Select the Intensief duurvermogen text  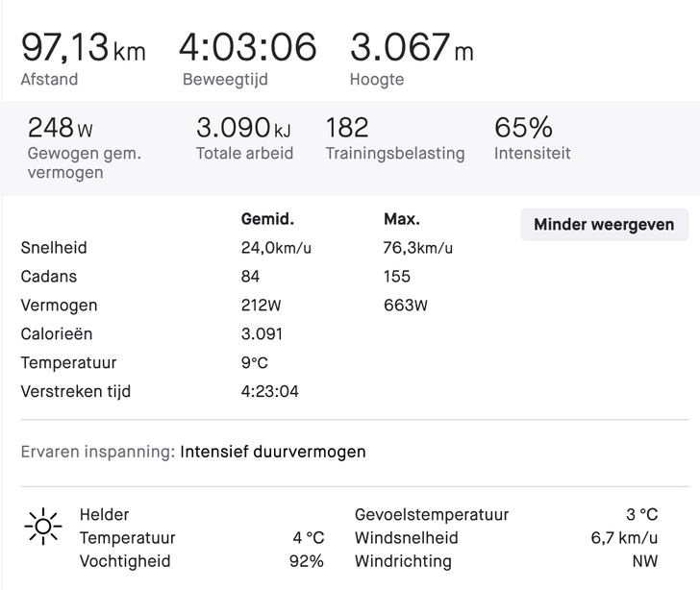point(273,452)
